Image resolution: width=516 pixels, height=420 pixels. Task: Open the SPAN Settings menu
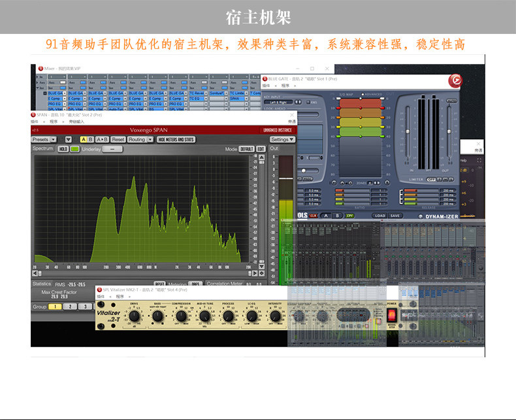(282, 140)
